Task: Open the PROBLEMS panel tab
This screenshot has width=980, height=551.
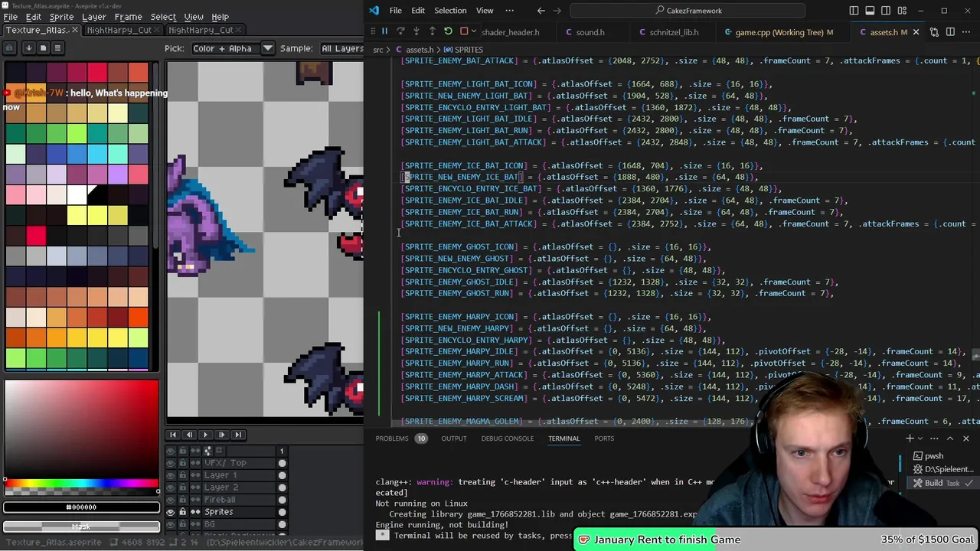Action: tap(391, 439)
